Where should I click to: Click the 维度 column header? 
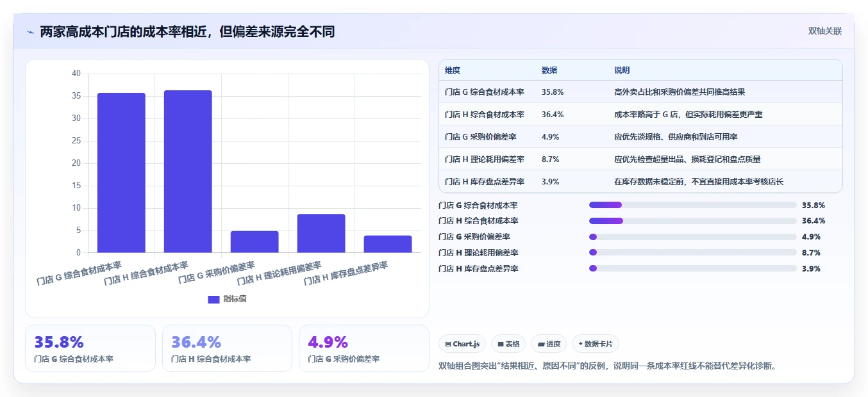click(x=453, y=70)
